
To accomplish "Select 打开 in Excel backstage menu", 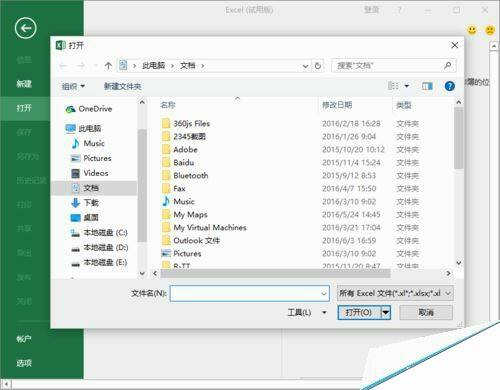I will [x=24, y=108].
